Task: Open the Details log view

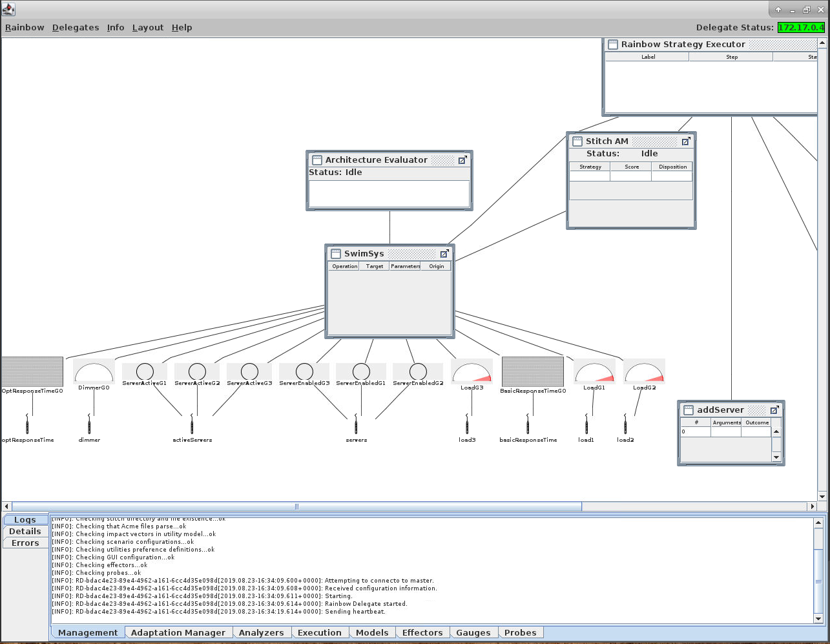Action: pos(25,532)
